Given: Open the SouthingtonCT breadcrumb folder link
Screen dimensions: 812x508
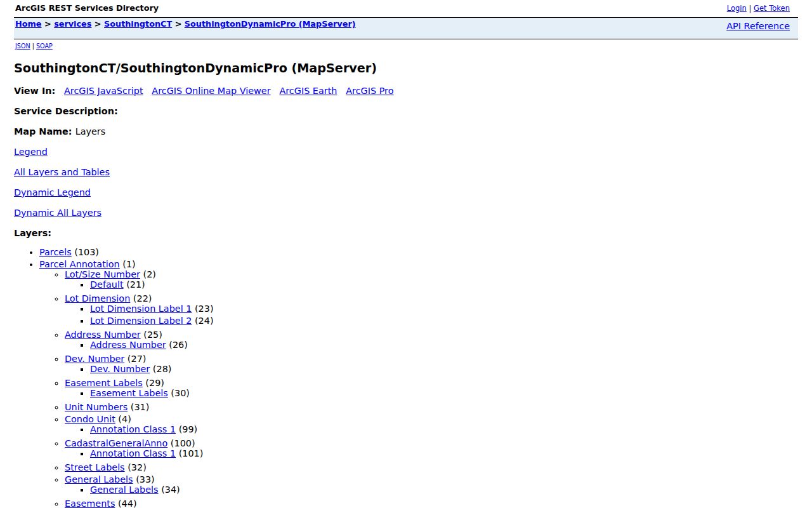Looking at the screenshot, I should pos(138,24).
